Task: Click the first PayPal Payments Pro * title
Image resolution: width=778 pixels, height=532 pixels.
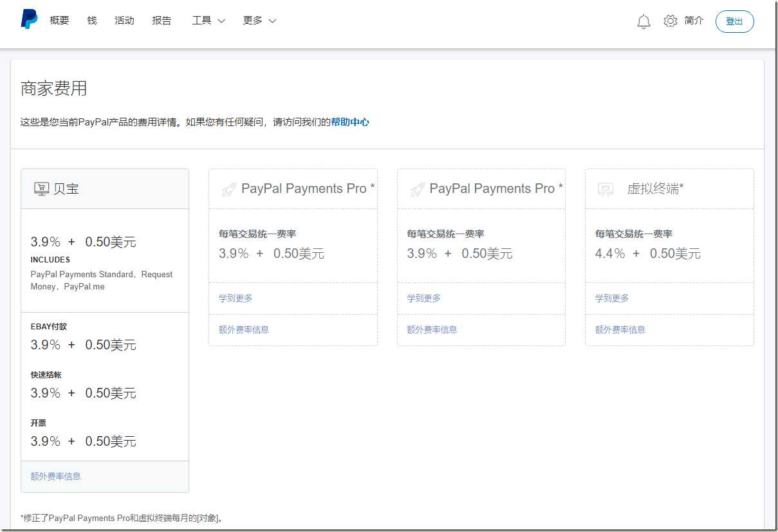Action: tap(308, 188)
